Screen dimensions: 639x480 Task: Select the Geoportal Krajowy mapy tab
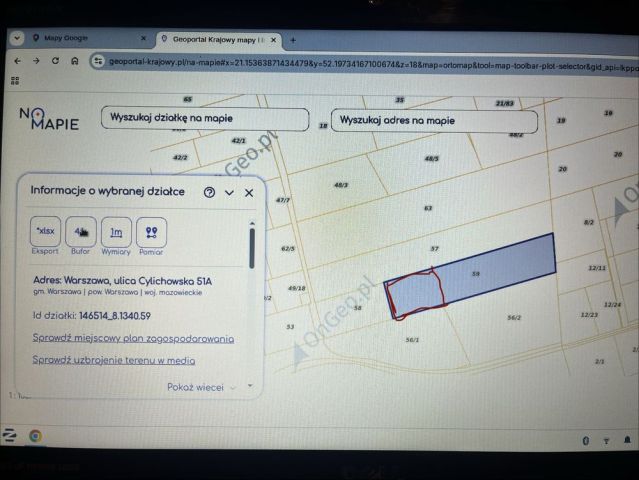coord(218,40)
